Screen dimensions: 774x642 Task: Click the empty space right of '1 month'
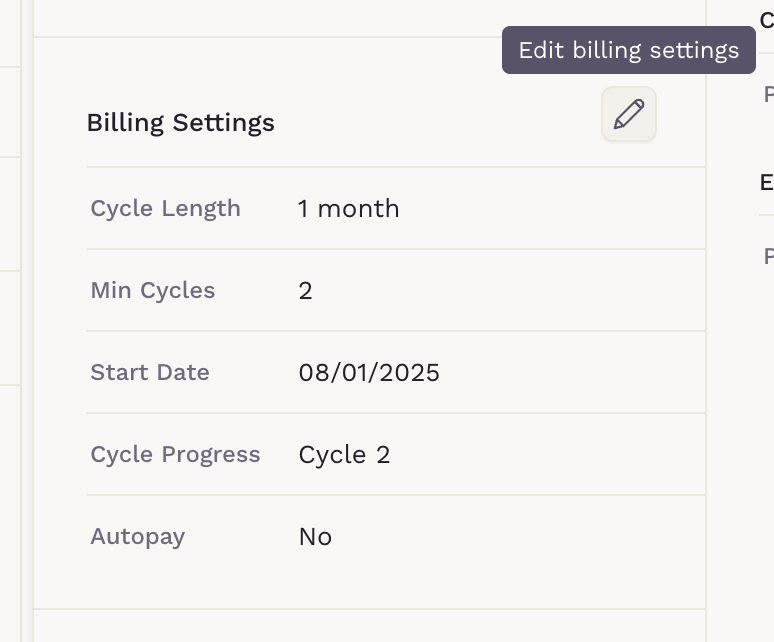pos(550,208)
